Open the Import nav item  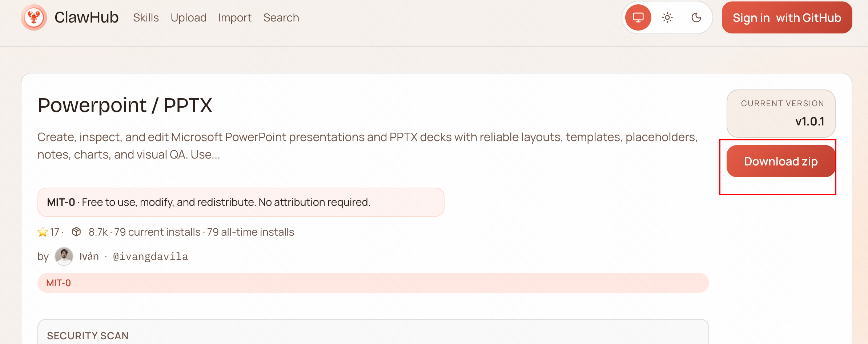tap(235, 17)
